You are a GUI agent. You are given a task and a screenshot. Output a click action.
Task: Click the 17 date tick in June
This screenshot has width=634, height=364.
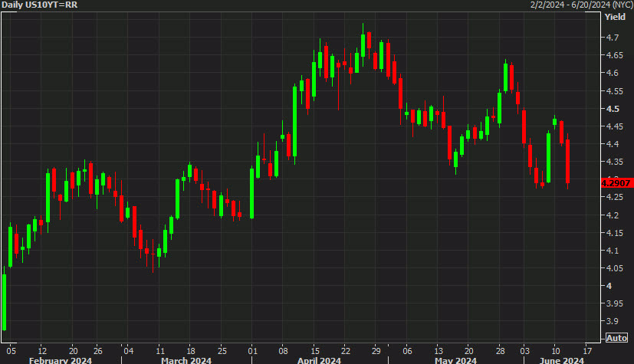tap(587, 351)
